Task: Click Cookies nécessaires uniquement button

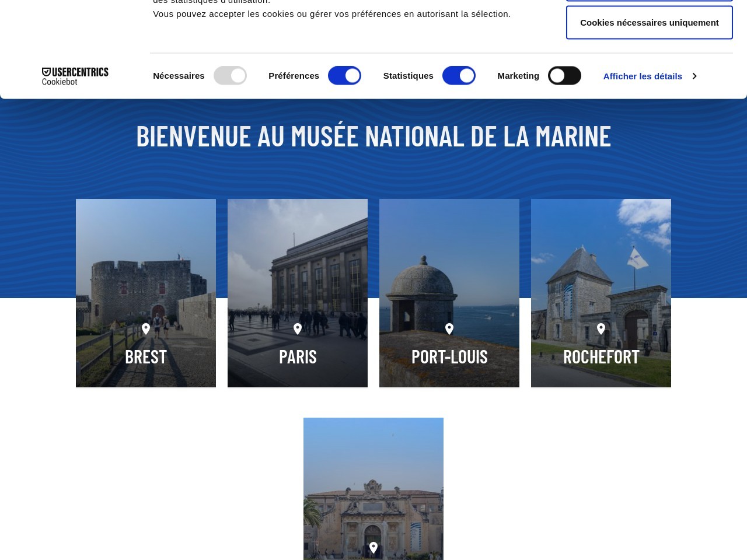Action: click(650, 23)
